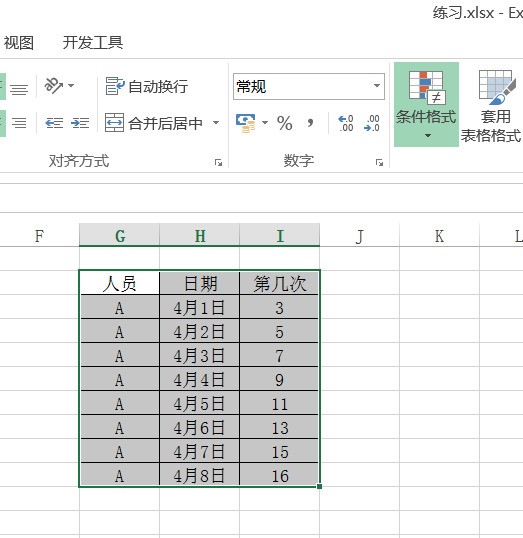Select the cell with date 4月1日

point(200,307)
